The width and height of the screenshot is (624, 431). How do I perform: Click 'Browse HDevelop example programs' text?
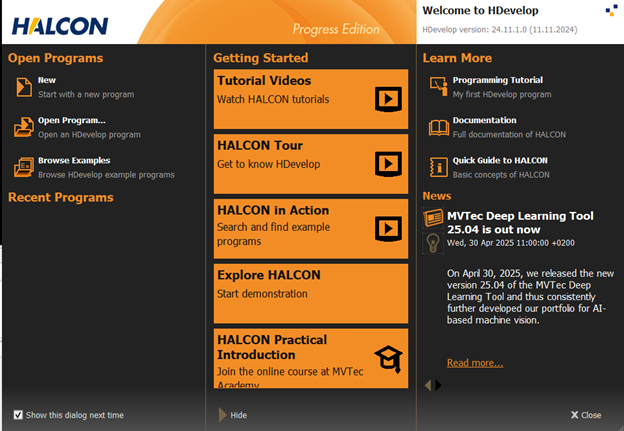pos(106,175)
